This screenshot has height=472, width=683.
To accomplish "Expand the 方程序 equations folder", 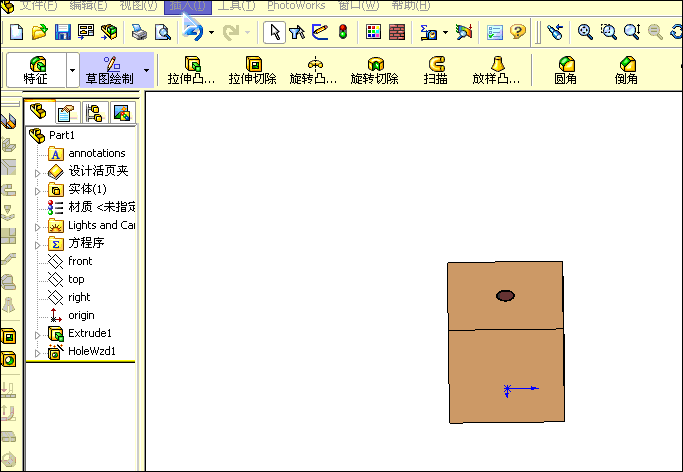I will (37, 245).
